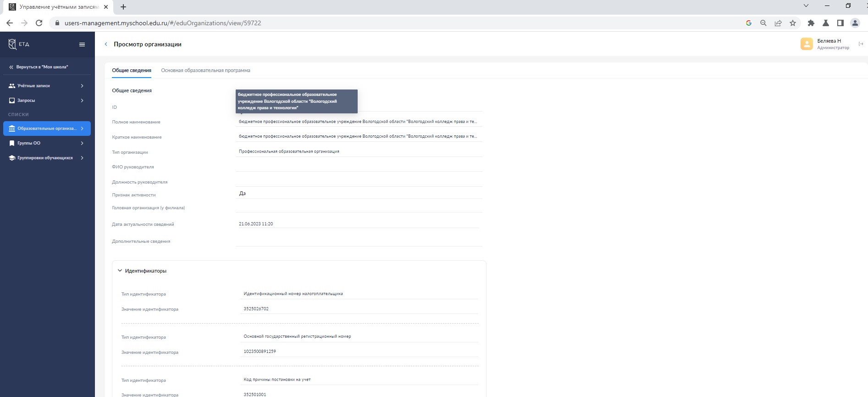The height and width of the screenshot is (397, 868).
Task: Click Вернуться в "Моя школа" link
Action: point(42,67)
